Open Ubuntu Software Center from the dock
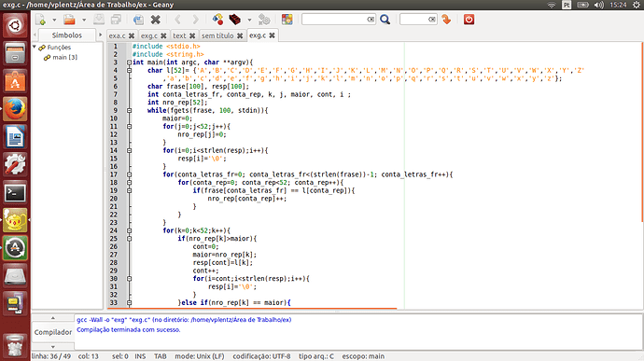Screen dimensions: 644x361 pos(15,81)
